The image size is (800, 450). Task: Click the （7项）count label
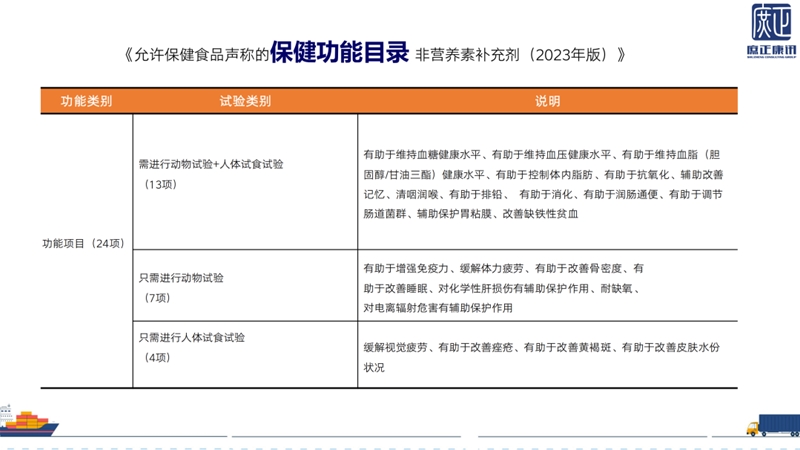click(x=157, y=297)
